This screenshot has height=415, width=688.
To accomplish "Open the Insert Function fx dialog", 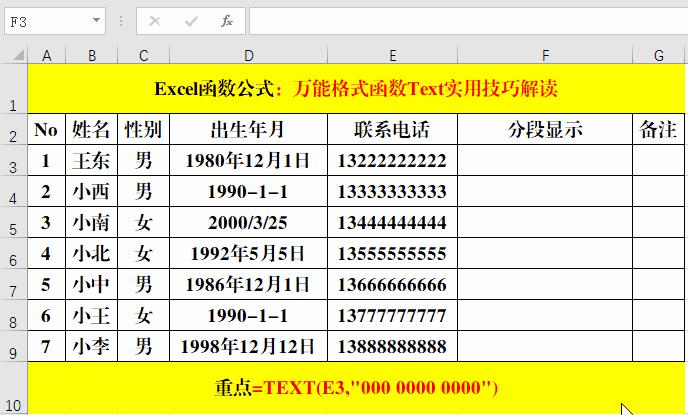I will click(x=226, y=21).
